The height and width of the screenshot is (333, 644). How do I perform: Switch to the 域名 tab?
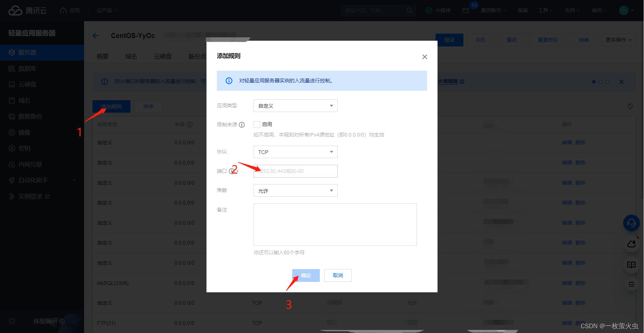point(131,57)
